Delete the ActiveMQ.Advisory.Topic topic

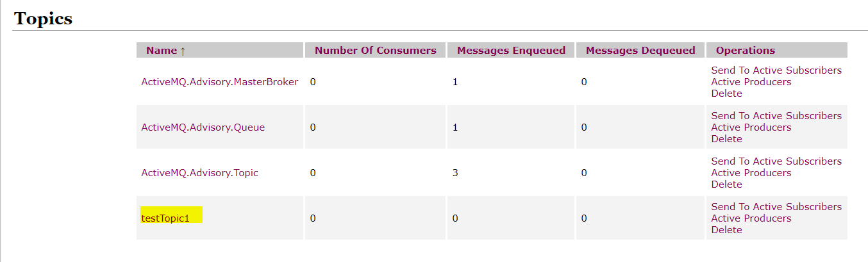point(726,184)
